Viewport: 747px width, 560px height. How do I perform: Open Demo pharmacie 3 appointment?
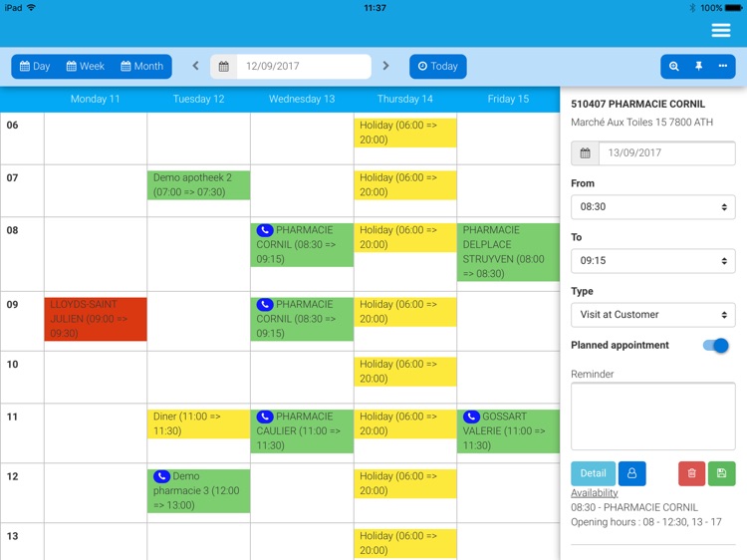tap(198, 491)
